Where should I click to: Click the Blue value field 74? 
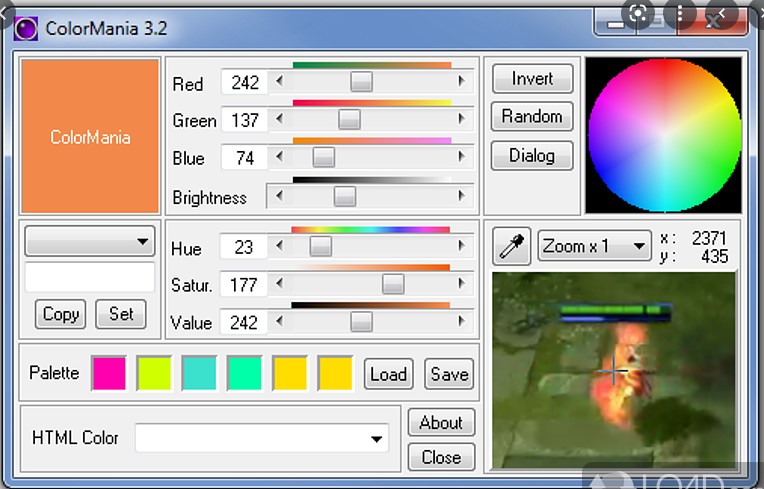click(x=244, y=158)
